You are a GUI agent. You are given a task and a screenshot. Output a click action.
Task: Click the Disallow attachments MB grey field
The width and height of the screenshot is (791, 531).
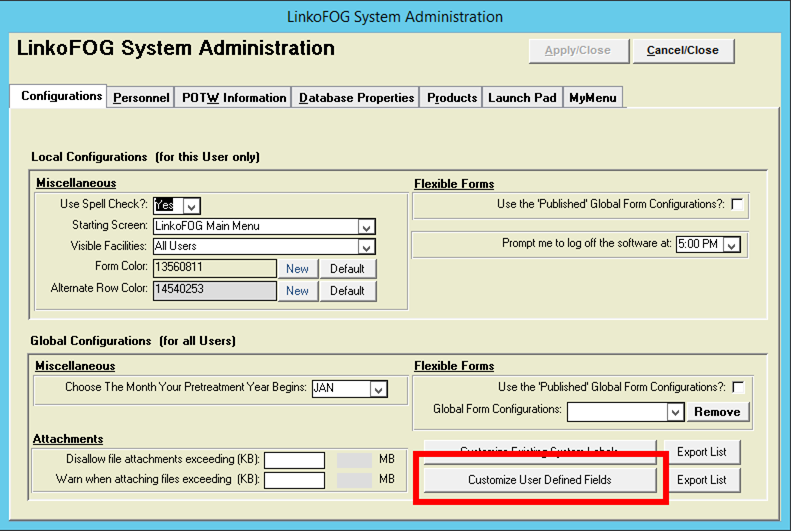tap(354, 460)
